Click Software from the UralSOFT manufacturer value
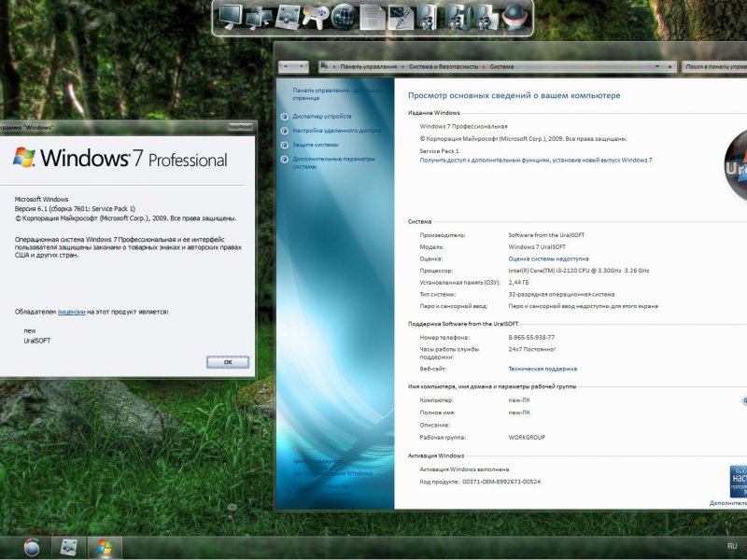This screenshot has height=560, width=747. click(x=546, y=235)
